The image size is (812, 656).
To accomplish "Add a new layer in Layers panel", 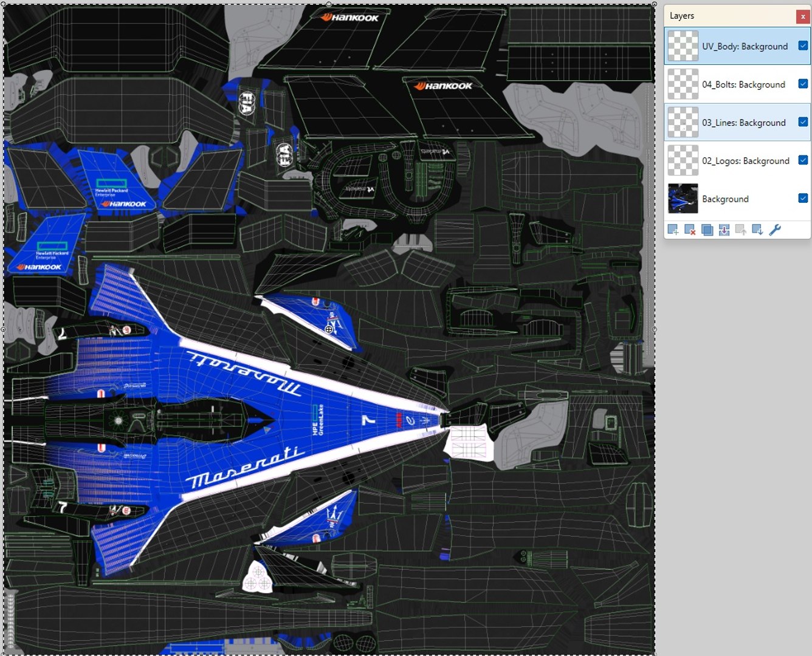I will coord(673,230).
